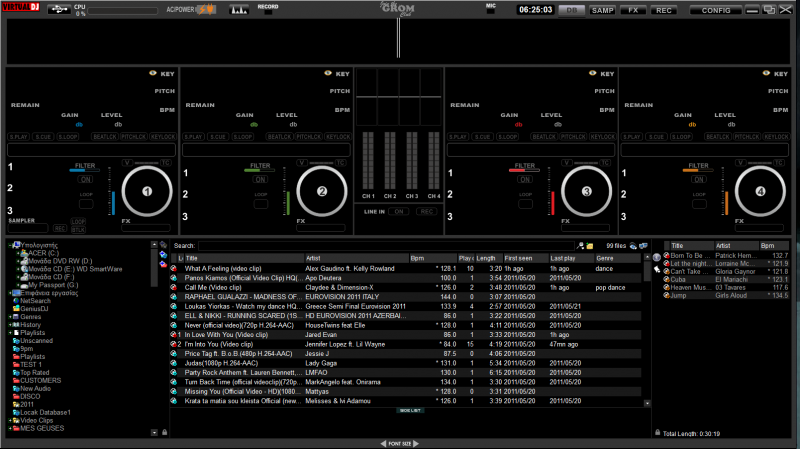Adjust the orange FILTER slider on deck 4
Image resolution: width=800 pixels, height=449 pixels.
697,170
